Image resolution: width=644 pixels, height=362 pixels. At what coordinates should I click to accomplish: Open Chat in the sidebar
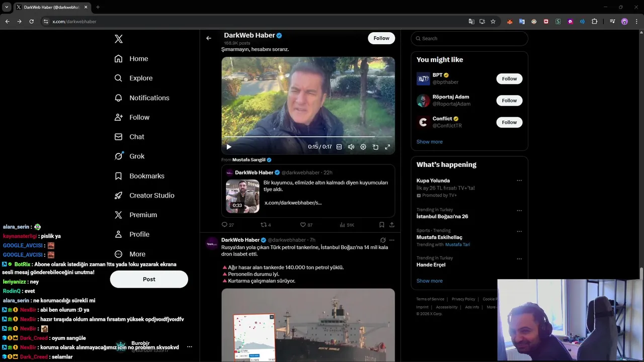click(129, 137)
